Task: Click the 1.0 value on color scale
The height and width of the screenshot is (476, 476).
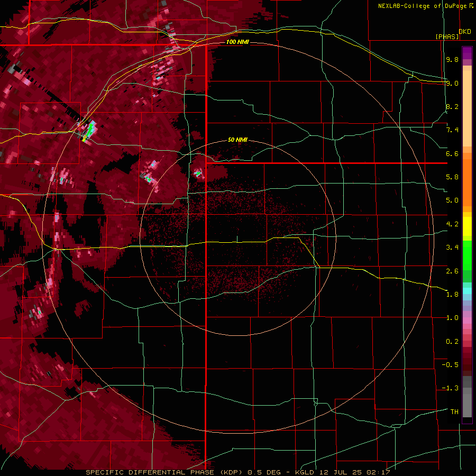Action: click(x=452, y=318)
